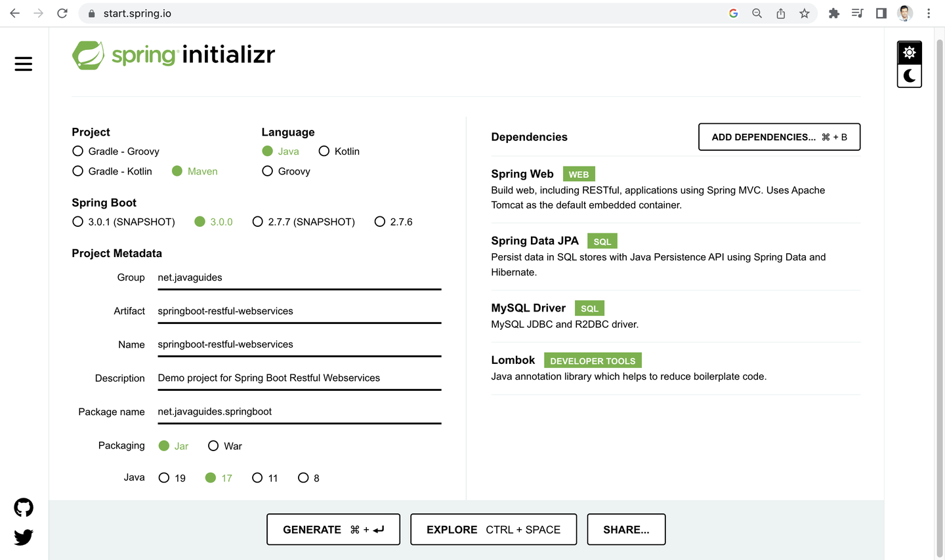Open the ADD DEPENDENCIES dialog

[x=779, y=136]
